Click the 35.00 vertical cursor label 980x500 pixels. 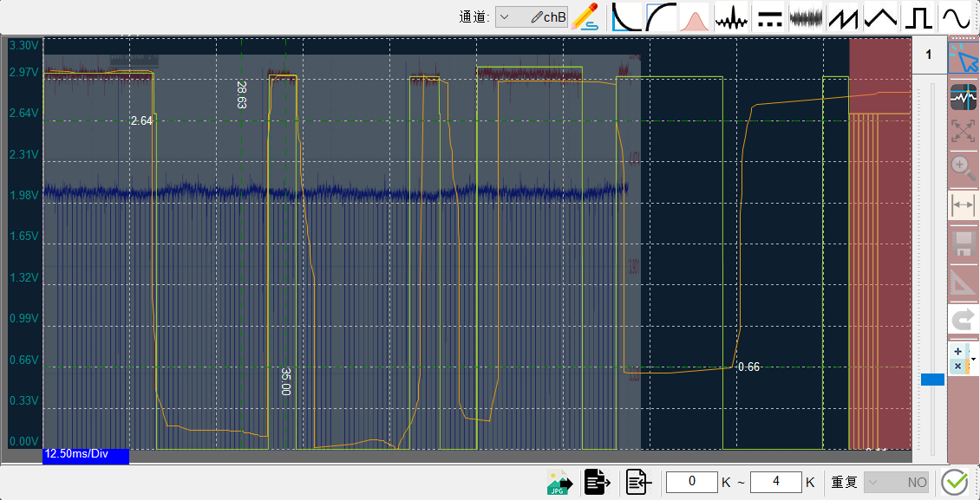[285, 380]
